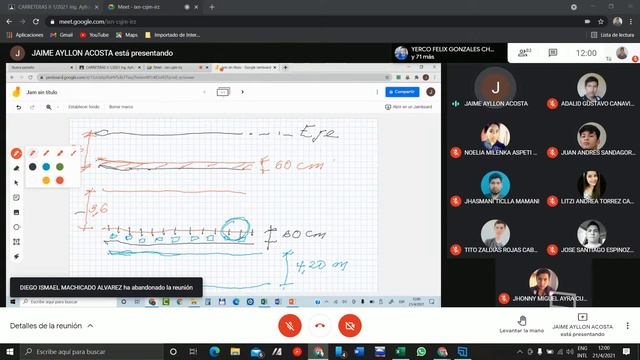Open the YouTube bookmark
Image resolution: width=640 pixels, height=360 pixels.
pos(94,35)
